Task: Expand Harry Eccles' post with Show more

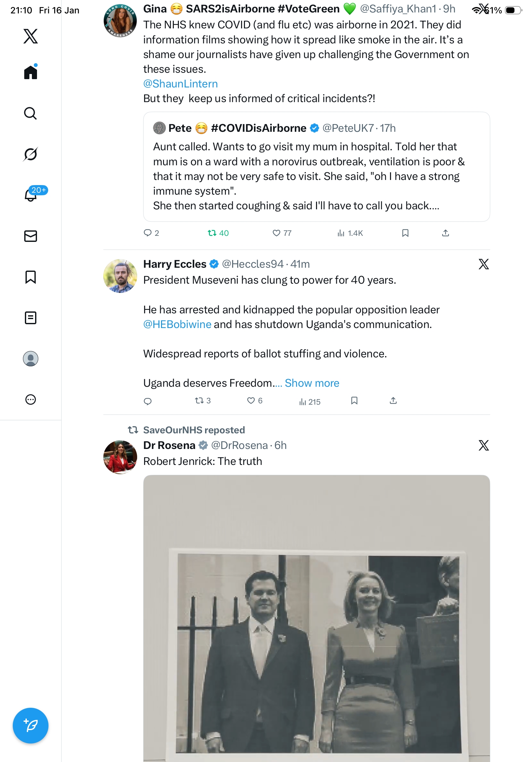Action: (312, 383)
